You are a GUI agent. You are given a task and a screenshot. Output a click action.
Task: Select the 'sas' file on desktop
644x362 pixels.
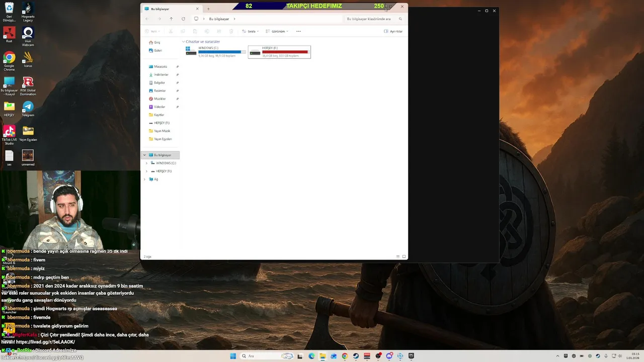tap(9, 158)
